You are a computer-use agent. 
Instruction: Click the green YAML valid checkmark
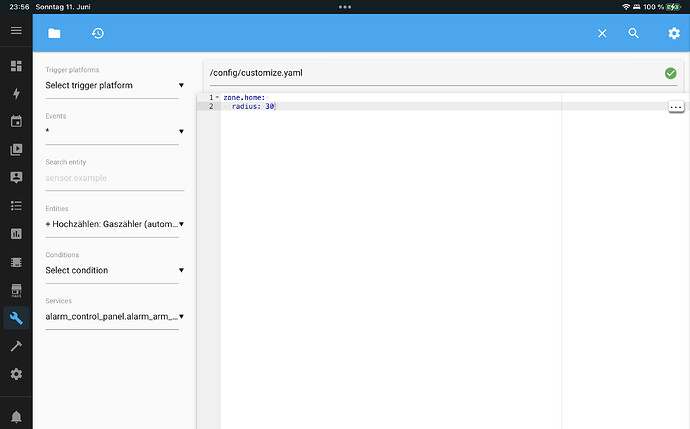pos(671,73)
